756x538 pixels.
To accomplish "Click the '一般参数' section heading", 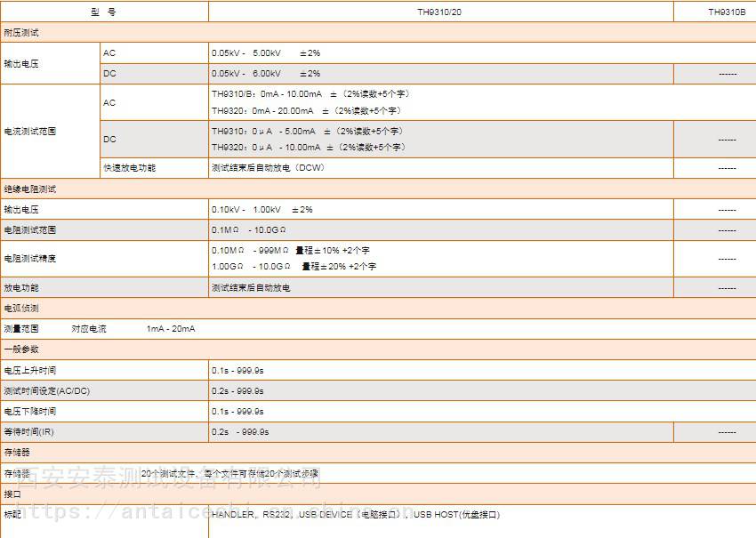I will (x=21, y=349).
